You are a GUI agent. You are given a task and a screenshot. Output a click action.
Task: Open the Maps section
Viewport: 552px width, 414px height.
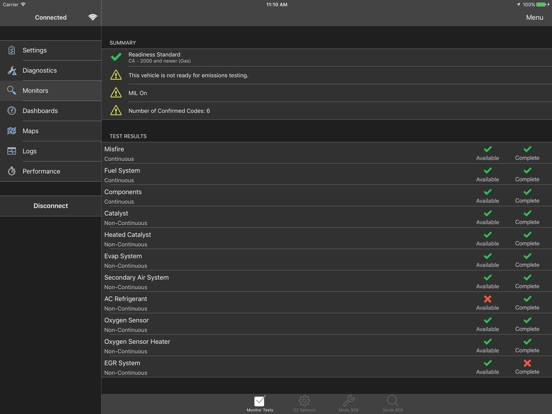(x=51, y=131)
